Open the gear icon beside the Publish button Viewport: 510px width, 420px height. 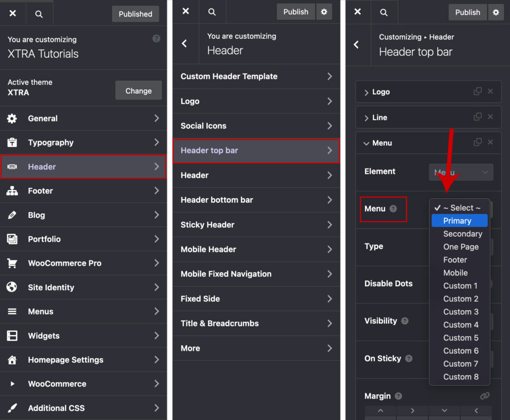pos(496,12)
